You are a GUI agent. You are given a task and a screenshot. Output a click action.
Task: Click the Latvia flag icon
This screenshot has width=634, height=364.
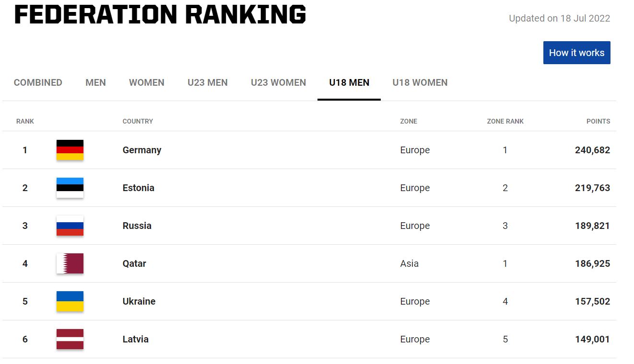70,339
